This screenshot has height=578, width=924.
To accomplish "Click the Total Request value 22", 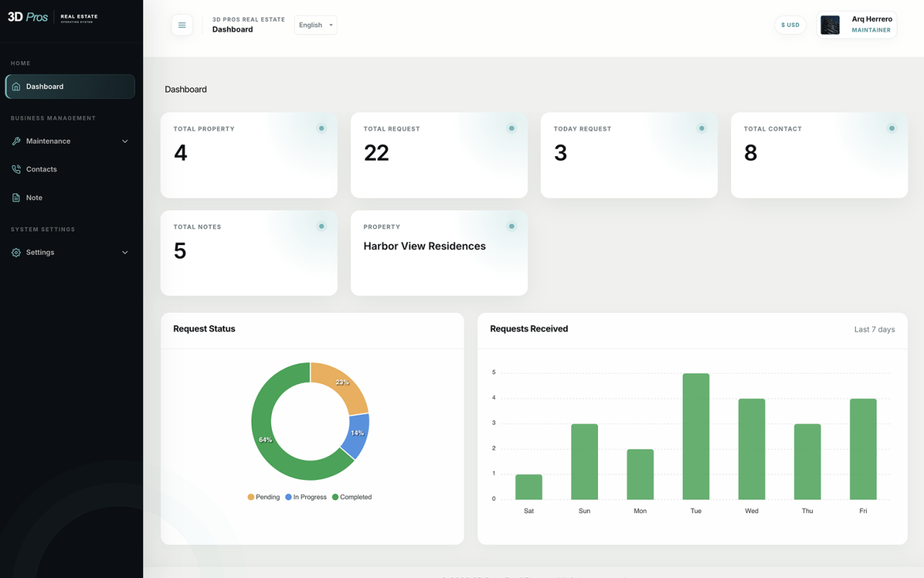I will (377, 153).
